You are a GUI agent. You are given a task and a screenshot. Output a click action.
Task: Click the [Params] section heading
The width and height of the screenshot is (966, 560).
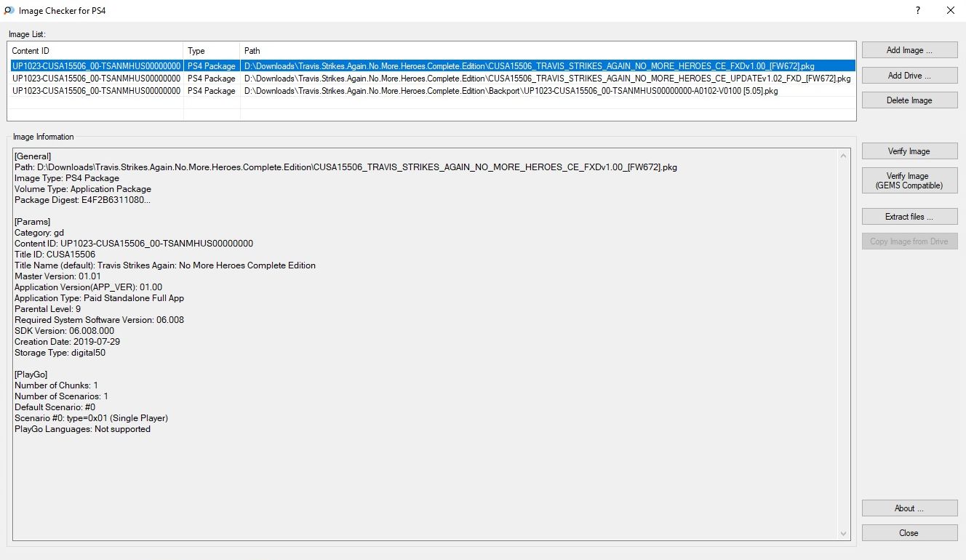[32, 222]
